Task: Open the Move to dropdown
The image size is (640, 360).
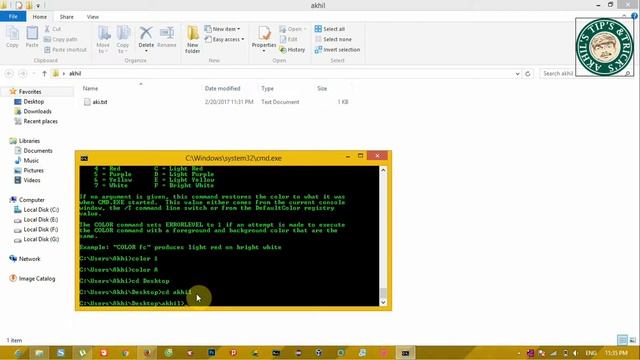Action: [103, 40]
